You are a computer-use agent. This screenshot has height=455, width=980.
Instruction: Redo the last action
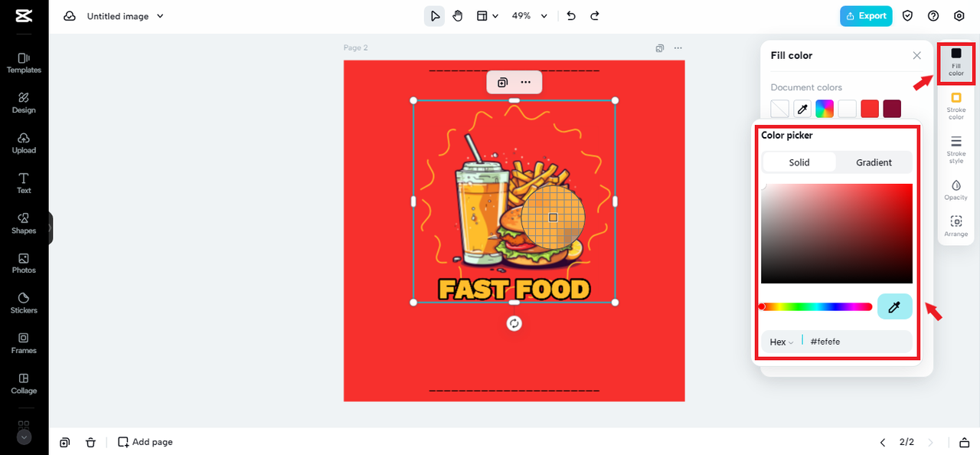(595, 16)
